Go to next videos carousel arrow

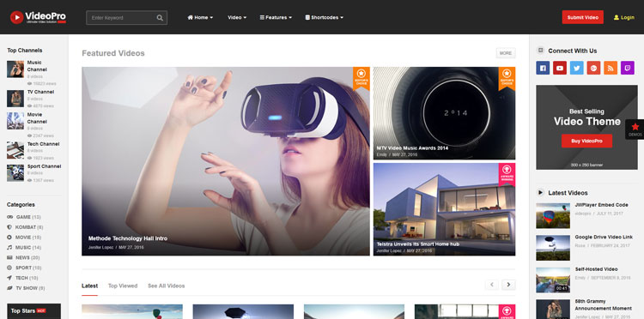[508, 285]
